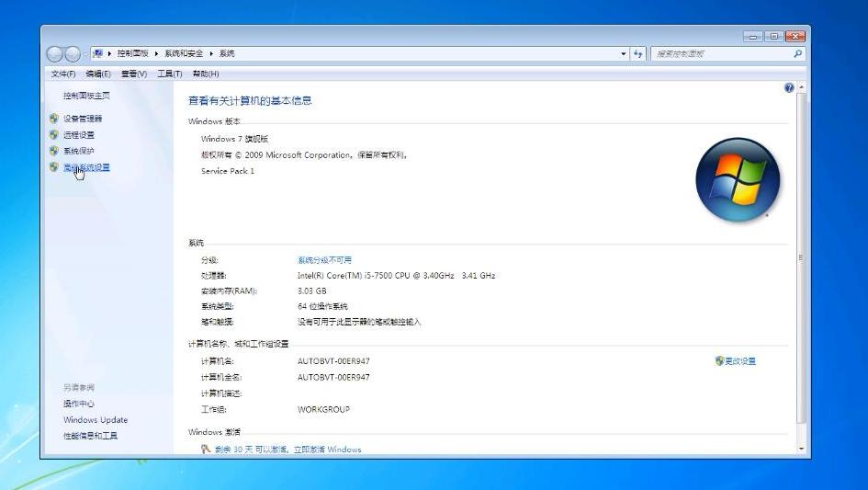Click the WORKGROUP workgroup value
The height and width of the screenshot is (490, 868).
pos(323,410)
